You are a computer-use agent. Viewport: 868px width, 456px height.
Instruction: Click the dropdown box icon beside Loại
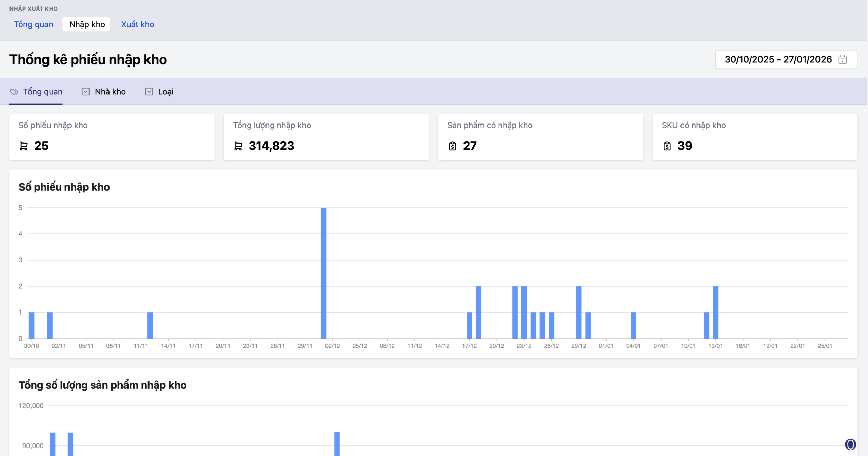point(149,92)
